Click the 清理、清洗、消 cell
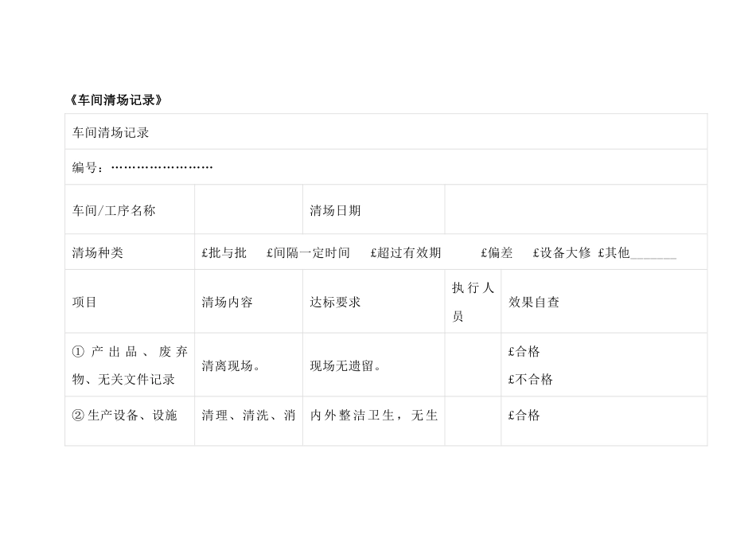 pyautogui.click(x=249, y=421)
